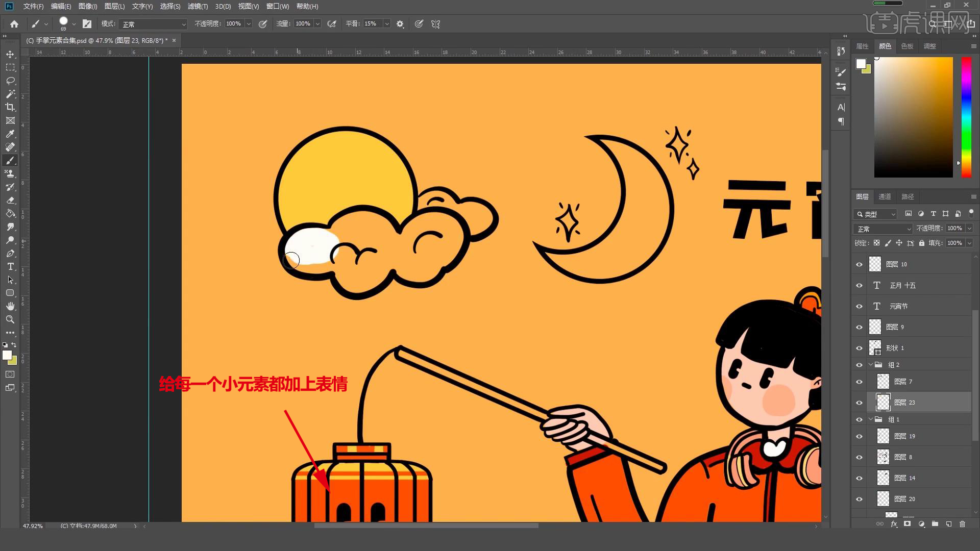Pick color in color field
This screenshot has width=980, height=551.
pyautogui.click(x=914, y=117)
